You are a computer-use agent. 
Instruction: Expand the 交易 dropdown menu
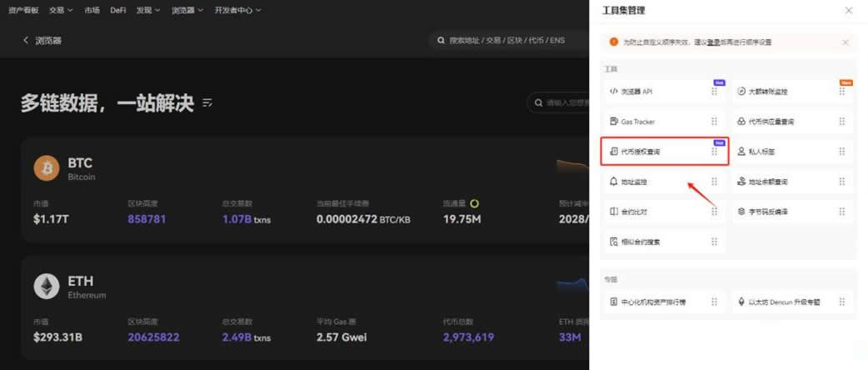pyautogui.click(x=61, y=10)
